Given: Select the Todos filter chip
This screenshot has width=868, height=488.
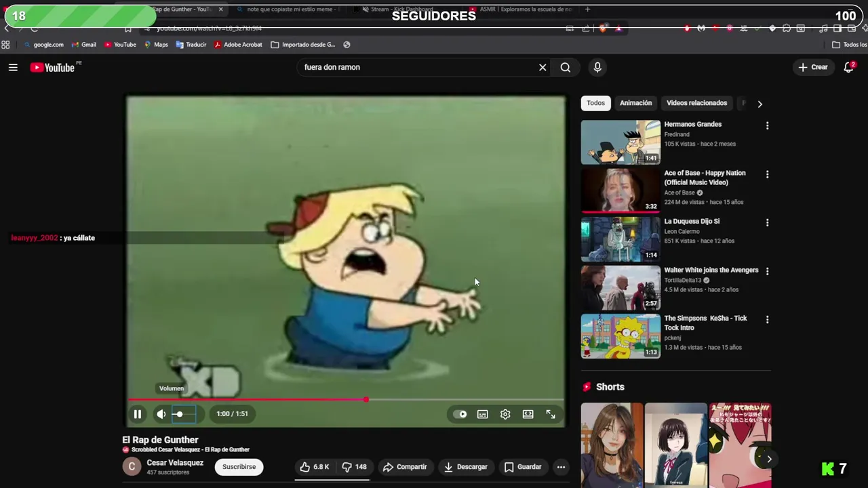Looking at the screenshot, I should point(596,103).
